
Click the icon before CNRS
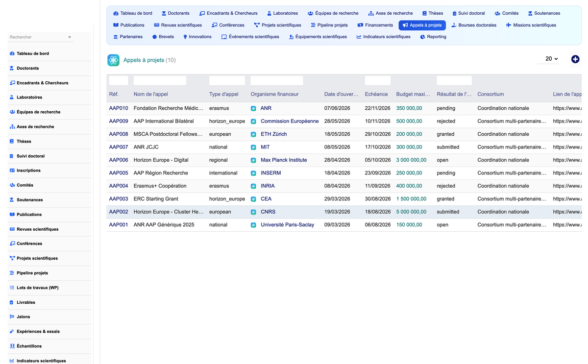[x=253, y=212]
